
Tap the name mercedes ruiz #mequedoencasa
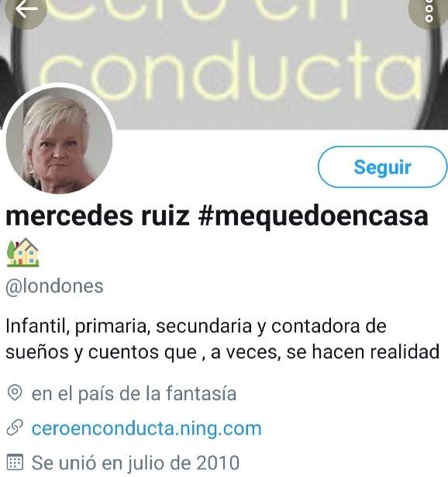tap(217, 217)
